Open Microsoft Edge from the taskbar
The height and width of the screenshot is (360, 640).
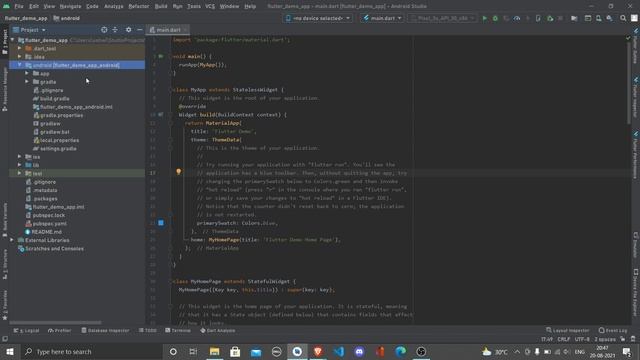[x=401, y=351]
